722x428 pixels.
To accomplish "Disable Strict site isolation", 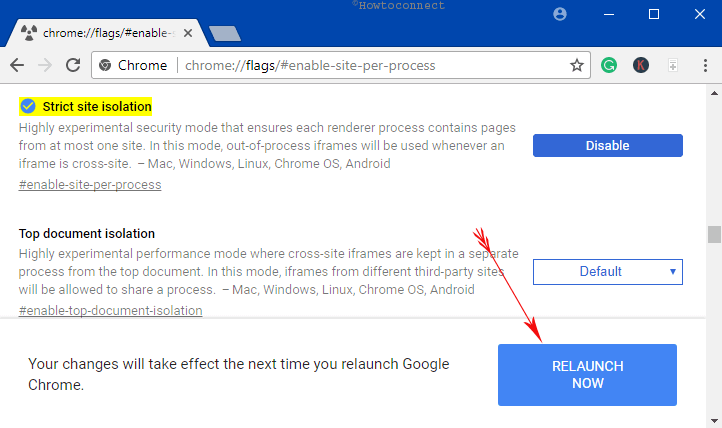I will [607, 145].
